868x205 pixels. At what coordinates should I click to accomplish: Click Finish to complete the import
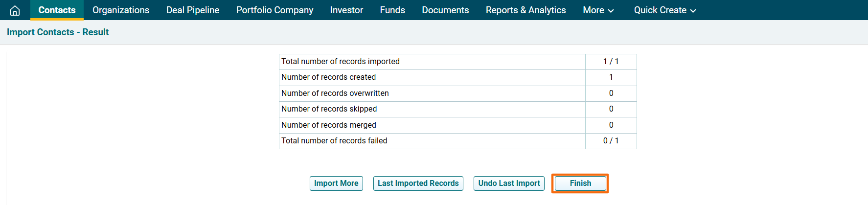pyautogui.click(x=580, y=183)
